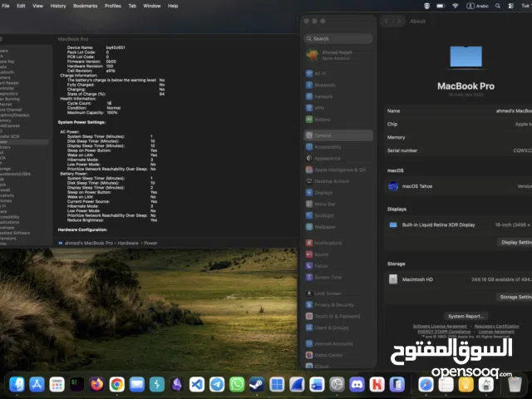Launch Google Chrome from the Dock
This screenshot has width=532, height=399.
[116, 384]
